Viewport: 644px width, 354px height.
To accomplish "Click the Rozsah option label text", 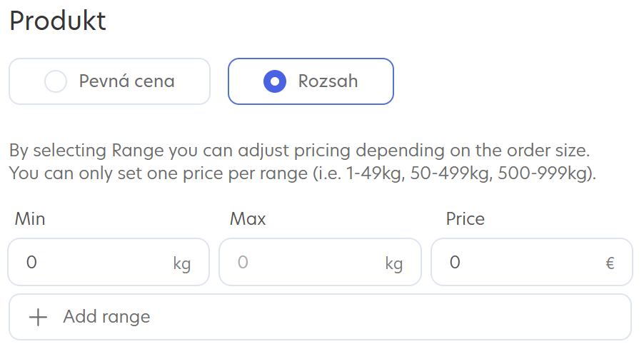I will (328, 81).
